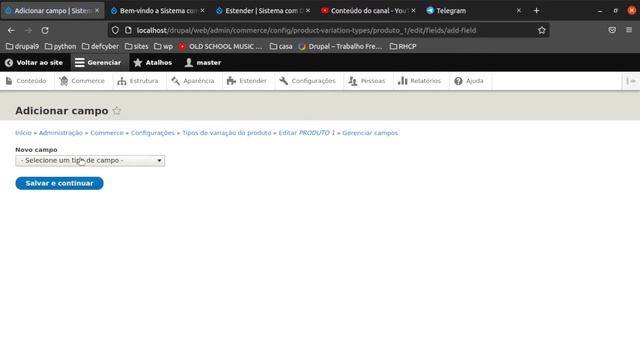Close the Telegram tab
Viewport: 640px width, 360px height.
click(x=519, y=11)
